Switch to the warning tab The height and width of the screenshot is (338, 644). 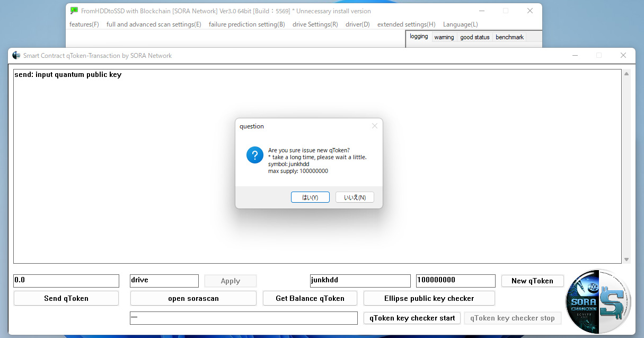pyautogui.click(x=444, y=37)
